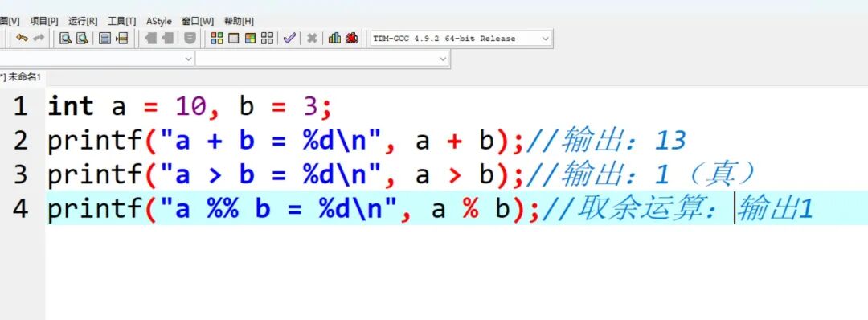This screenshot has height=320, width=868.
Task: Click the number 10 on line 1
Action: tap(190, 106)
